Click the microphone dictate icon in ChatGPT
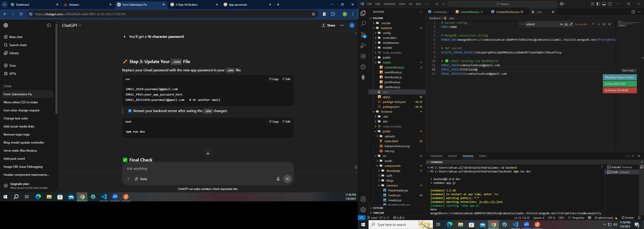The width and height of the screenshot is (644, 229). (278, 179)
